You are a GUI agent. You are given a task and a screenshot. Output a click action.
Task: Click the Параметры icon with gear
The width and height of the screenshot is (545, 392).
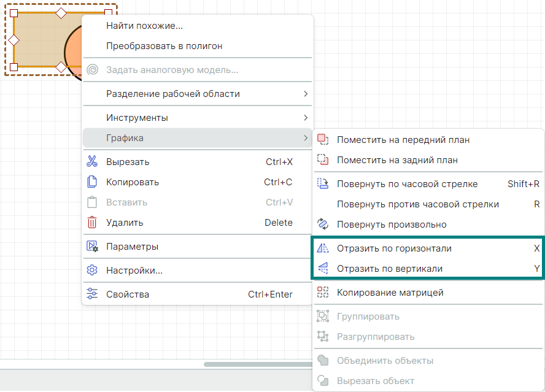[x=92, y=247]
